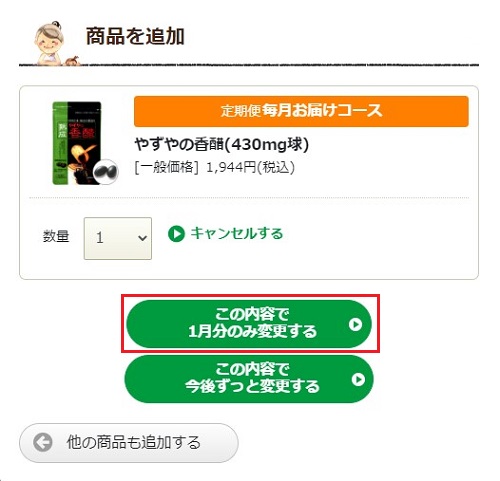The width and height of the screenshot is (500, 481).
Task: Click the green play icon beside キャンセルする
Action: tap(176, 234)
